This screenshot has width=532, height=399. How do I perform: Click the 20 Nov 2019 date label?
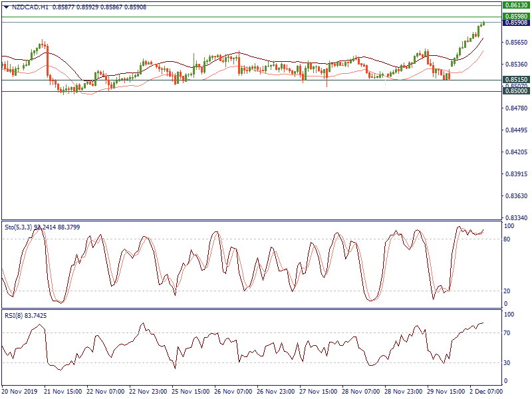click(x=19, y=391)
